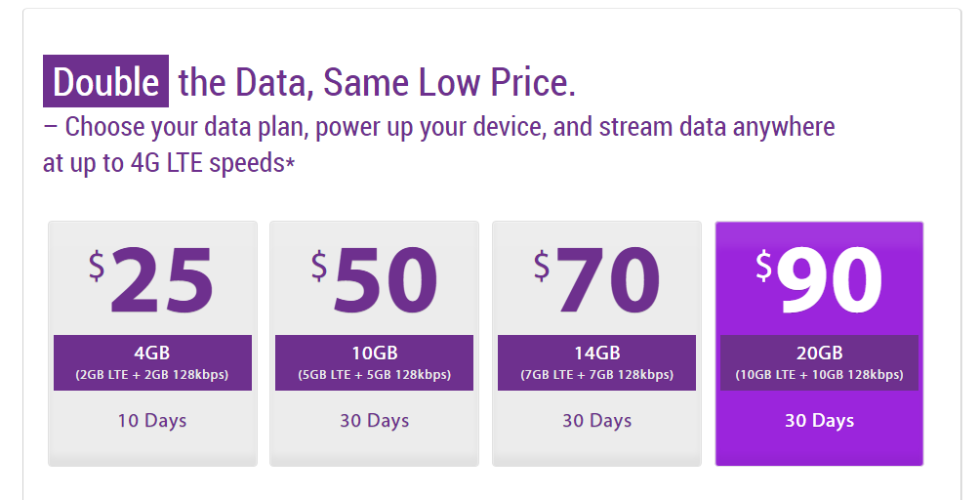Click the 20GB data label
The width and height of the screenshot is (980, 500).
click(x=819, y=354)
